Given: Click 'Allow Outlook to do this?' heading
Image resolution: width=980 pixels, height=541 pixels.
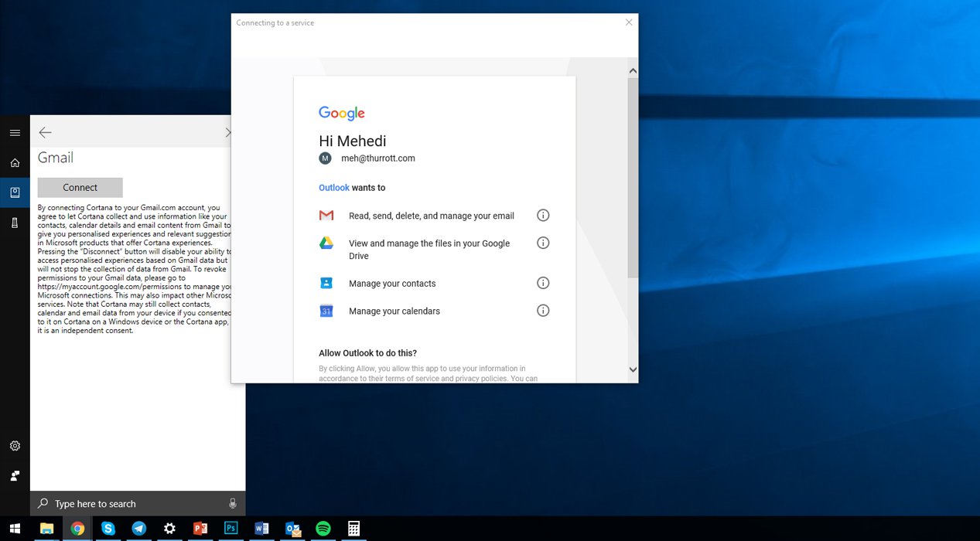Looking at the screenshot, I should tap(367, 353).
